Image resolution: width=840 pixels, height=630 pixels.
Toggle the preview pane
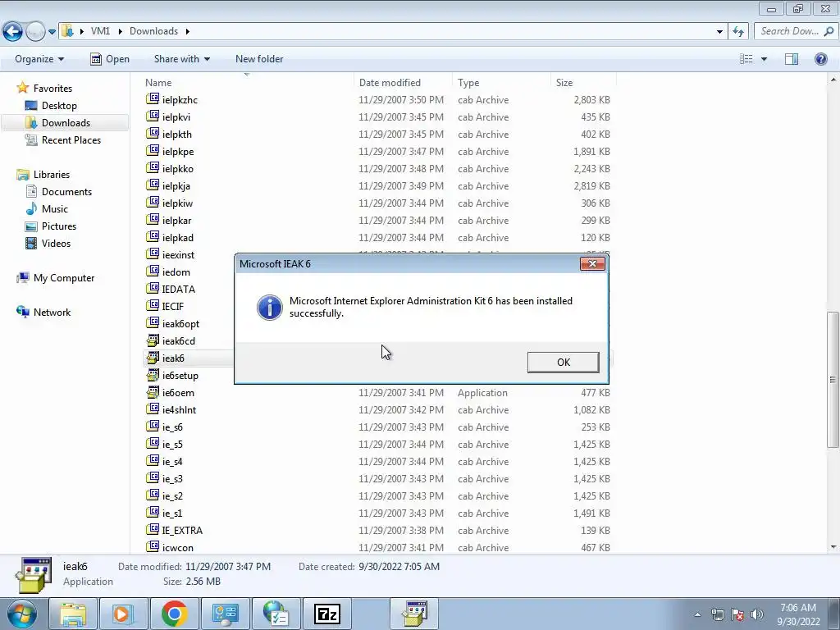coord(792,59)
